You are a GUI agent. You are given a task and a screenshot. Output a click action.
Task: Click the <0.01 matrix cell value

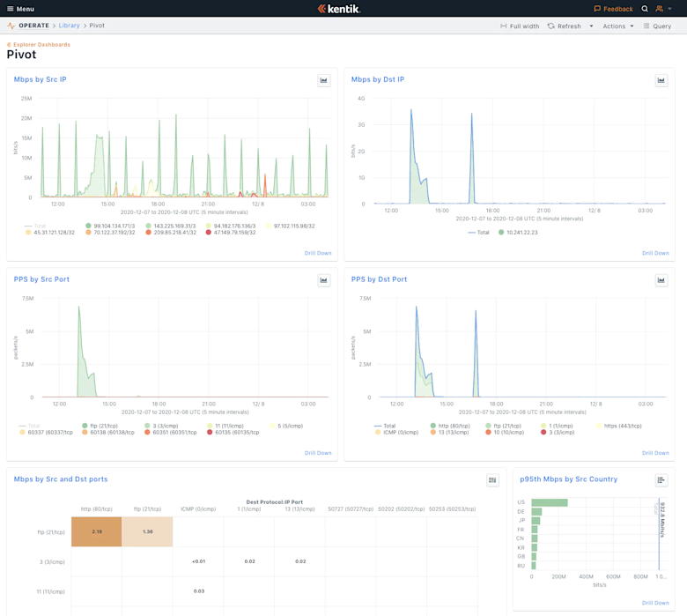click(x=198, y=561)
